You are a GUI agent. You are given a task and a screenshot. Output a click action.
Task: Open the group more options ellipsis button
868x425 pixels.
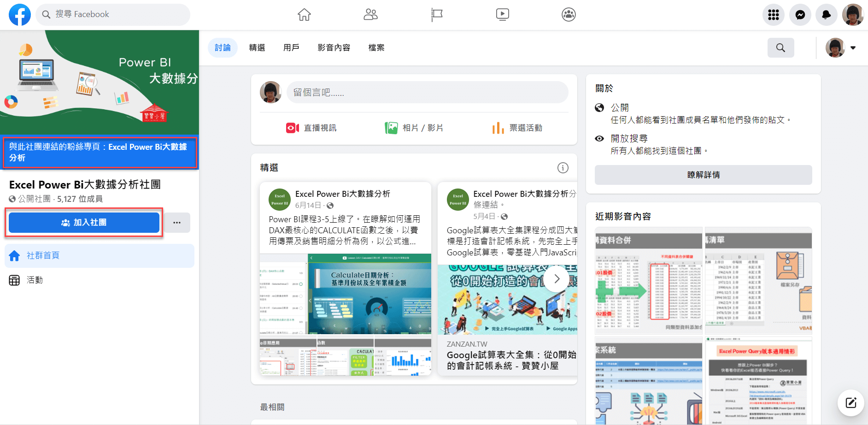pyautogui.click(x=177, y=223)
